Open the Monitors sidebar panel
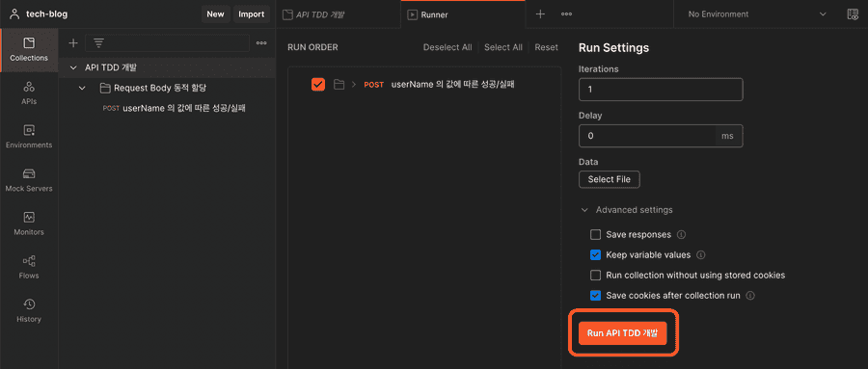 coord(29,224)
